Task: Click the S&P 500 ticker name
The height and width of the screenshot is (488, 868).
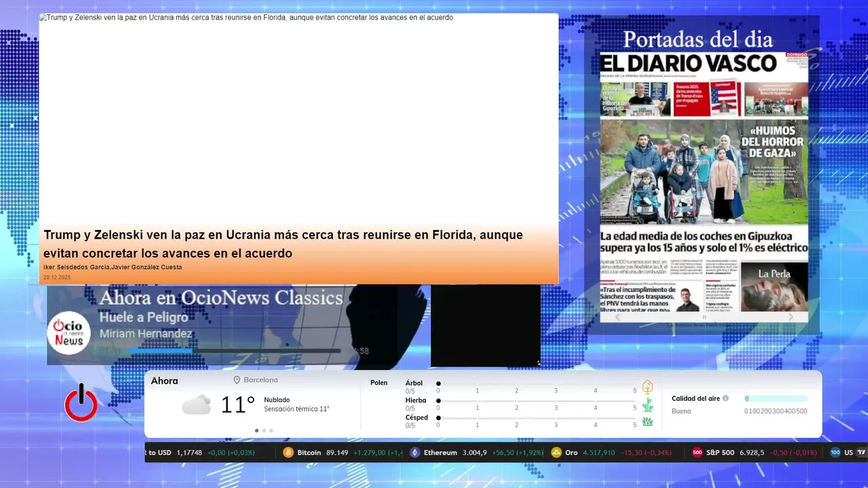Action: pos(720,452)
